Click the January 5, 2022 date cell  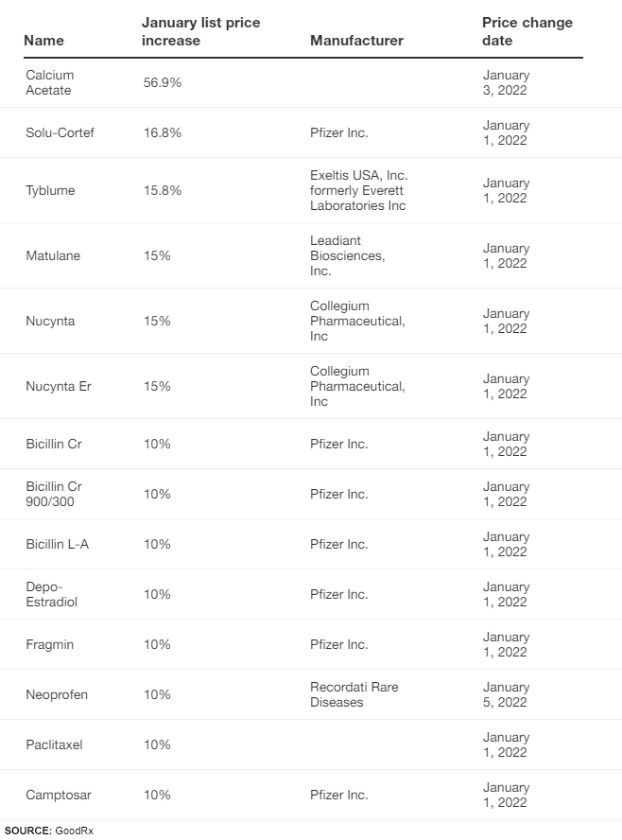tap(506, 694)
